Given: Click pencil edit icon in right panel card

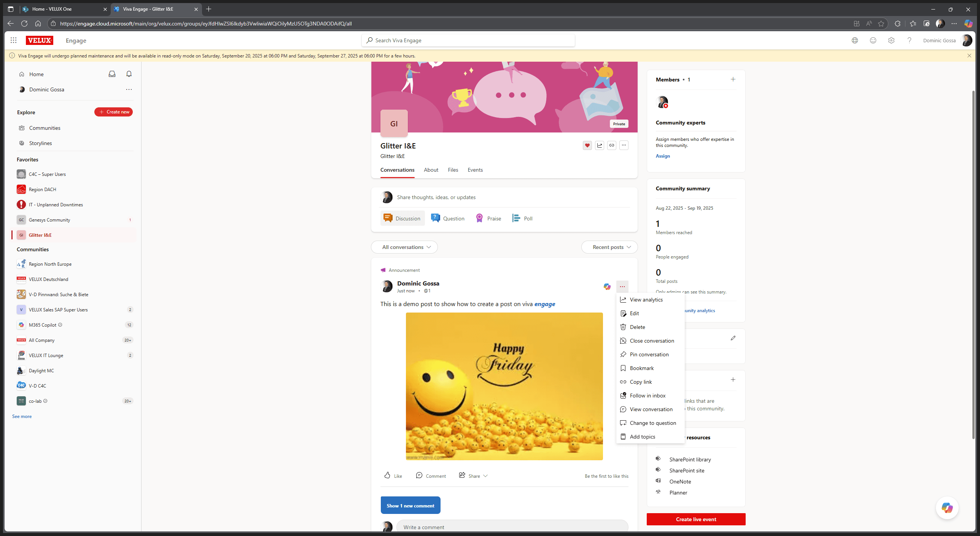Looking at the screenshot, I should point(733,338).
